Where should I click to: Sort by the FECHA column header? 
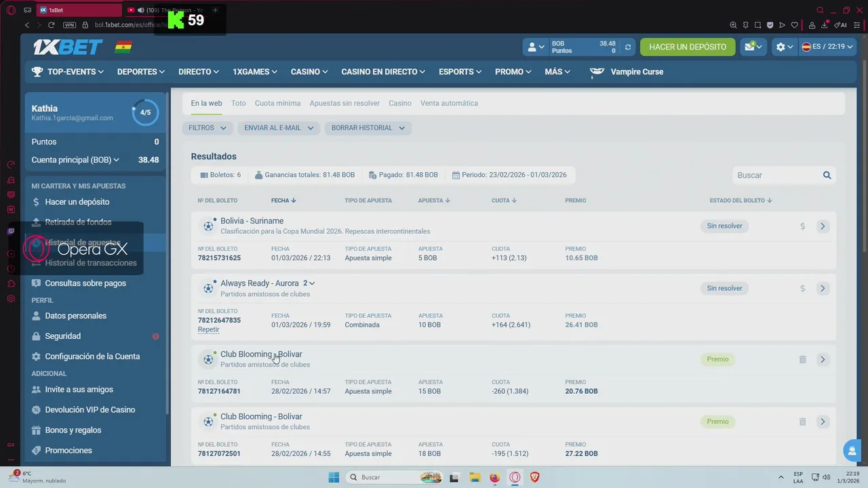(x=283, y=201)
